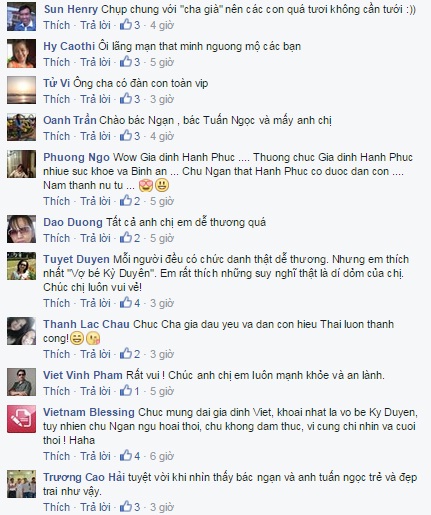Click Trả lời under Trương Cao Hải's comment

pos(95,507)
